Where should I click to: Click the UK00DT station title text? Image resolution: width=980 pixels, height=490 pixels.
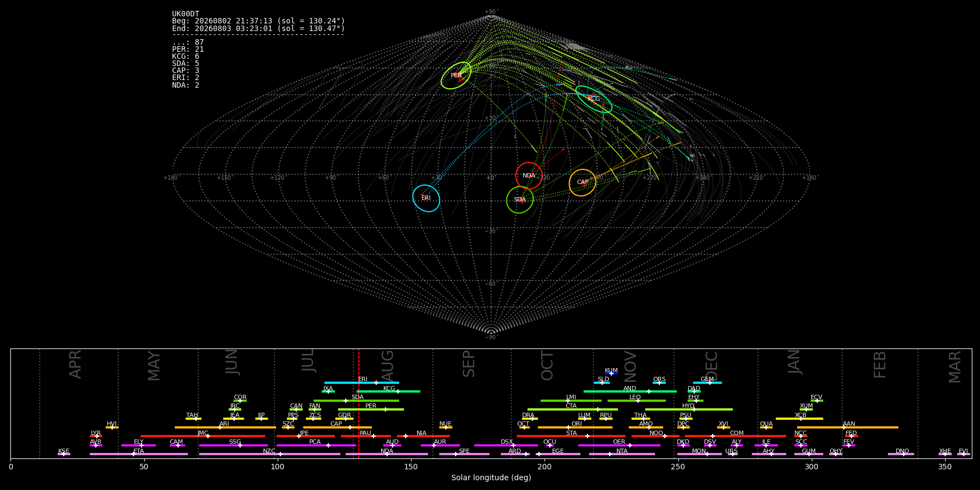[x=186, y=14]
